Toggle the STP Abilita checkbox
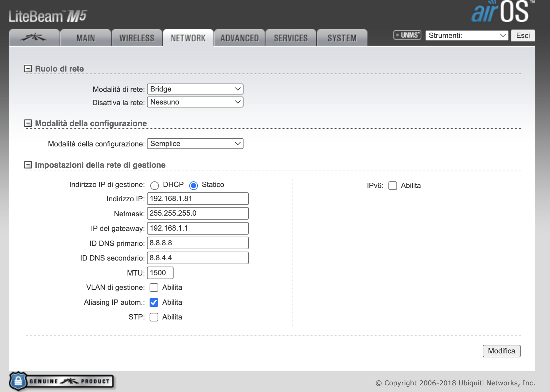550x392 pixels. [x=154, y=317]
